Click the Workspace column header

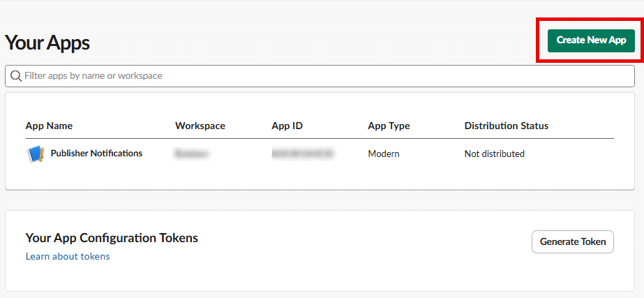tap(200, 126)
